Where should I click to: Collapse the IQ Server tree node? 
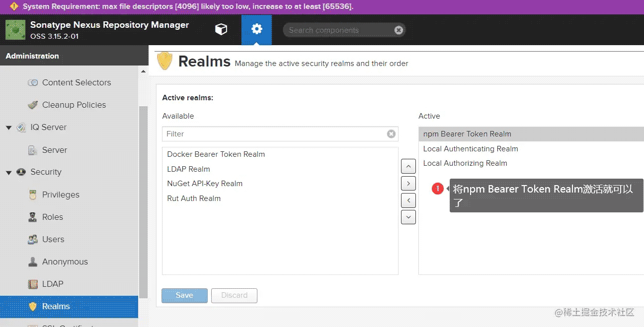click(x=8, y=128)
